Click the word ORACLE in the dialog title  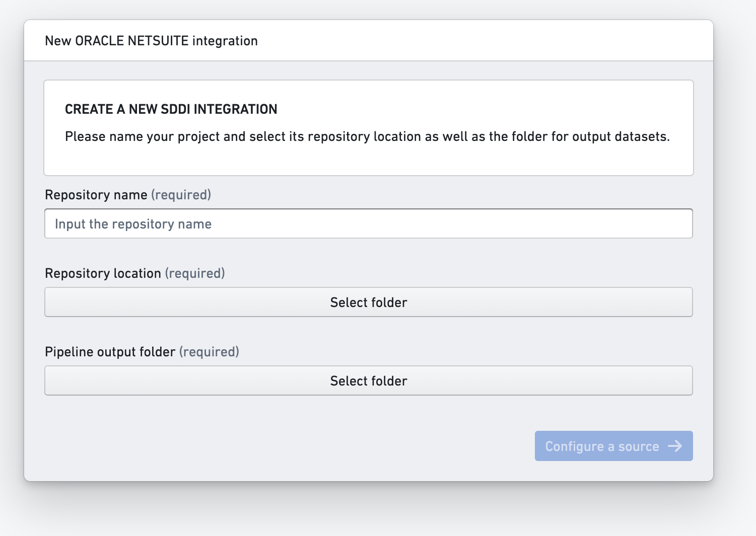pos(99,41)
